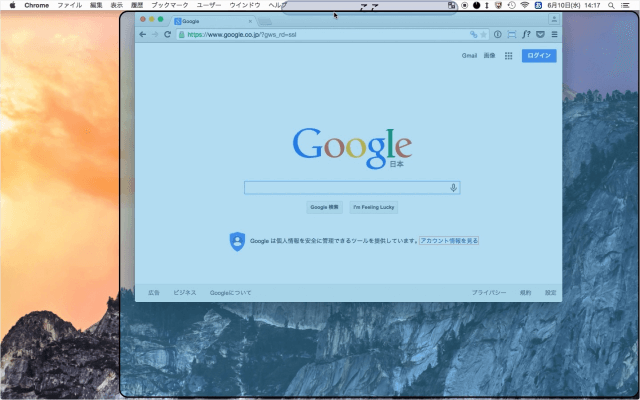Click the up-down arrow menu bar icon

(487, 5)
